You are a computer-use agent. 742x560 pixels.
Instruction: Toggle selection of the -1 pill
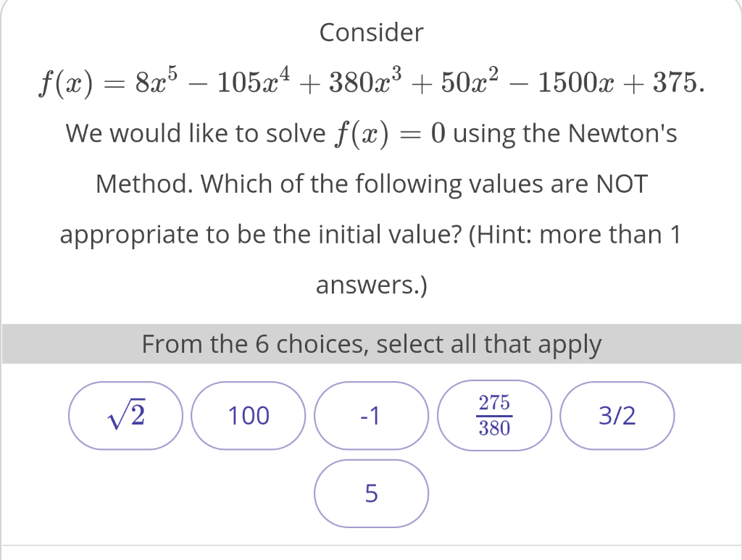click(371, 416)
